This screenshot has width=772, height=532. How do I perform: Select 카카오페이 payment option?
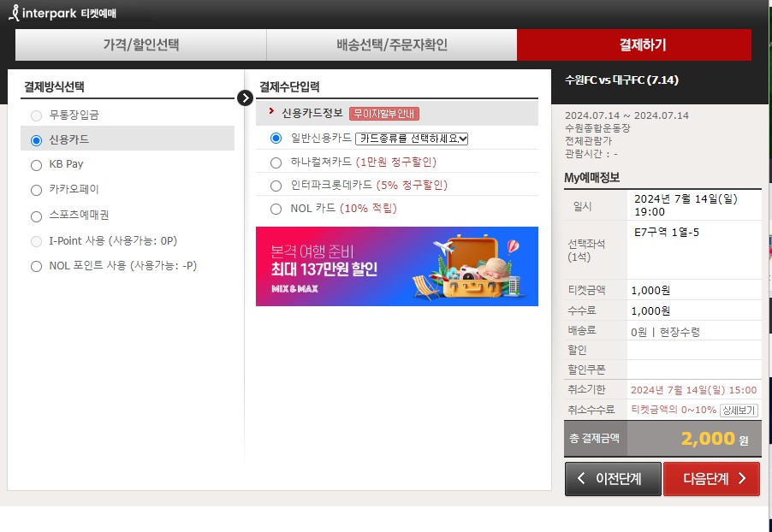coord(36,189)
